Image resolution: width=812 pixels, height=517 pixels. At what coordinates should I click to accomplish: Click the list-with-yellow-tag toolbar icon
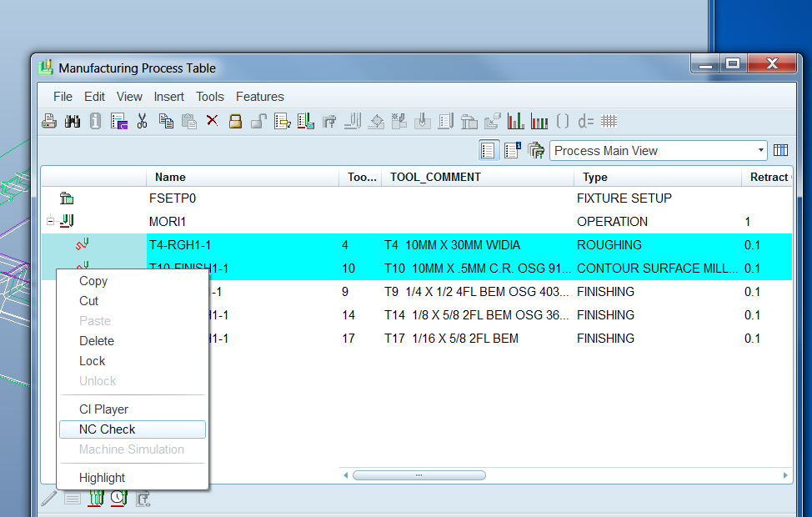pos(283,121)
